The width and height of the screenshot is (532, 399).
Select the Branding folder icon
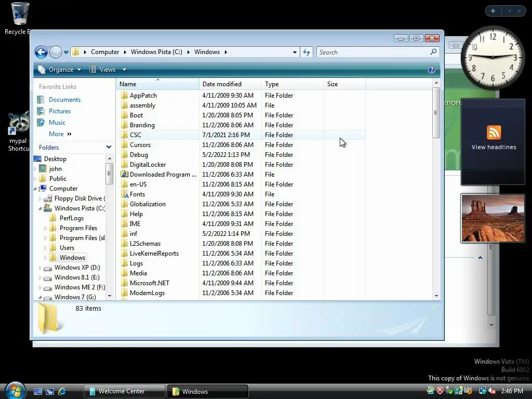(125, 125)
